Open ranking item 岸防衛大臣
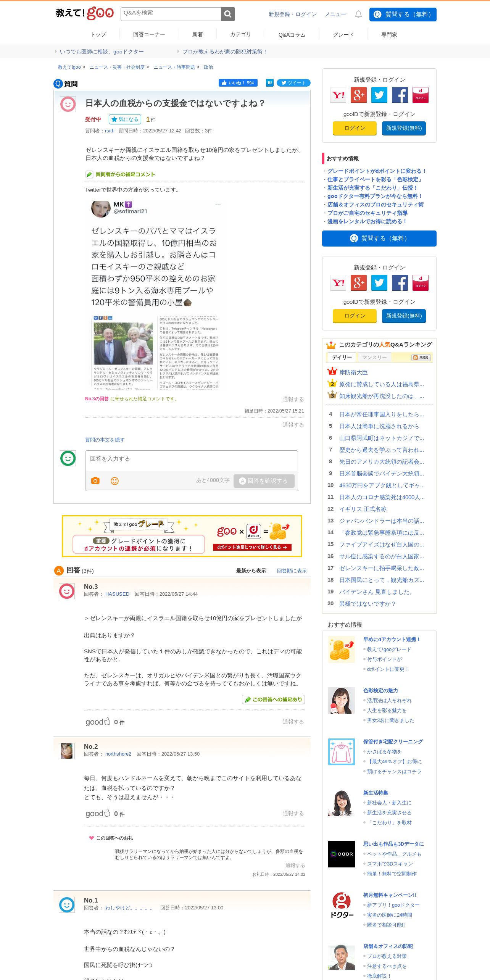 click(353, 372)
